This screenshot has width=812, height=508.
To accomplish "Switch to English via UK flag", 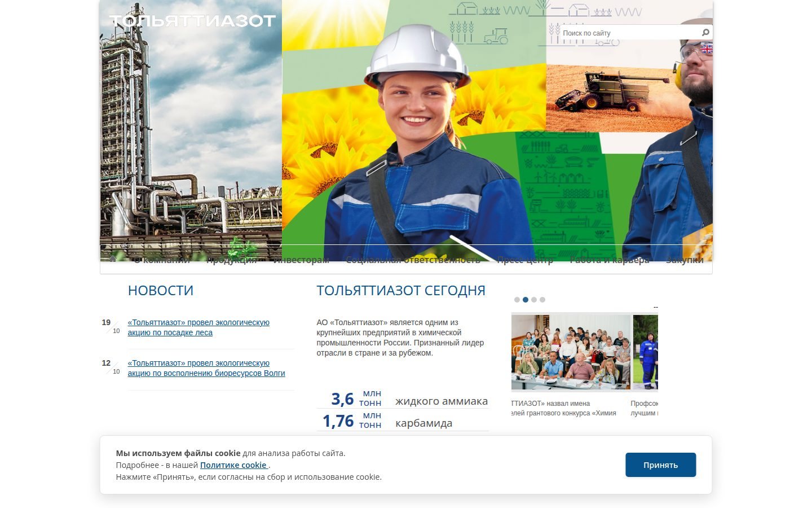I will click(x=707, y=50).
